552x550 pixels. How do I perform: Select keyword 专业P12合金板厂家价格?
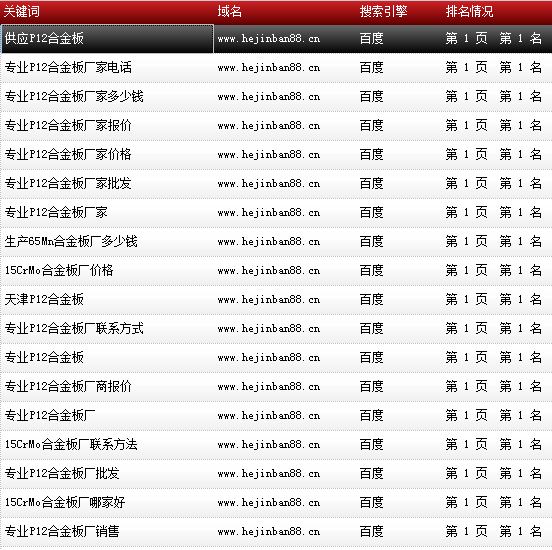pos(68,154)
